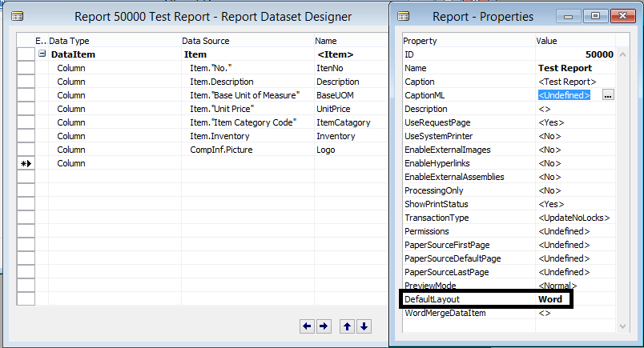
Task: Minimize the Report Properties window
Action: 570,15
